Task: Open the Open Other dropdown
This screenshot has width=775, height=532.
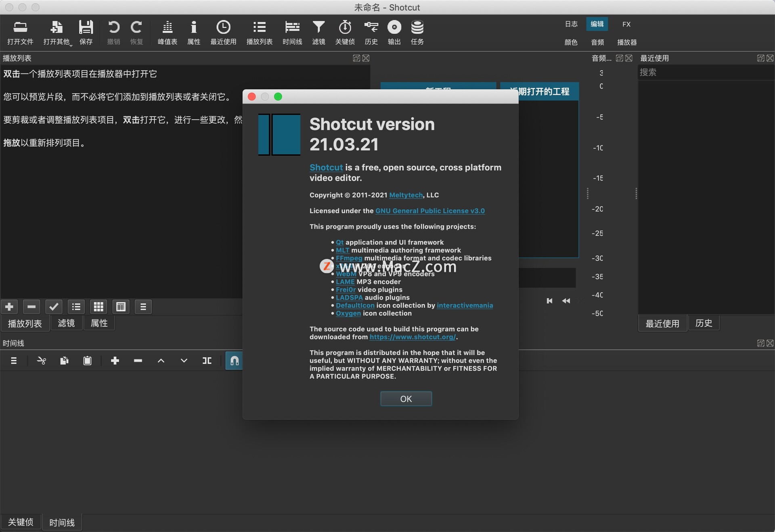Action: click(x=57, y=32)
